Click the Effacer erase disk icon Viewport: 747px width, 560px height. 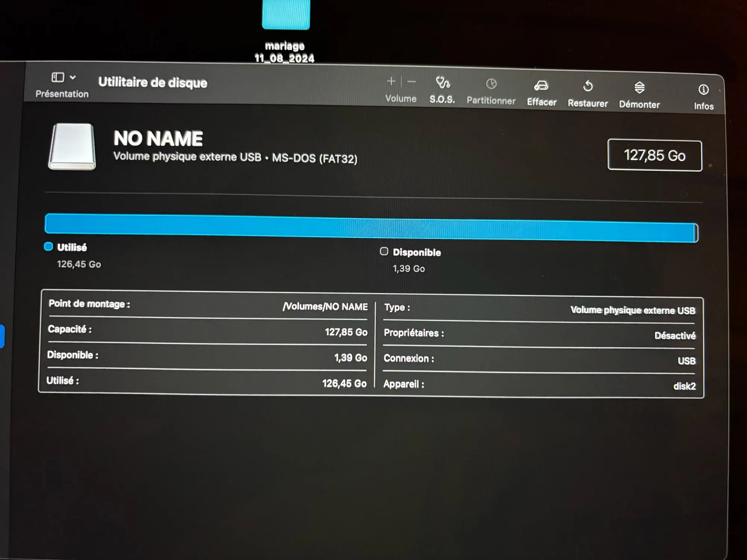tap(541, 86)
